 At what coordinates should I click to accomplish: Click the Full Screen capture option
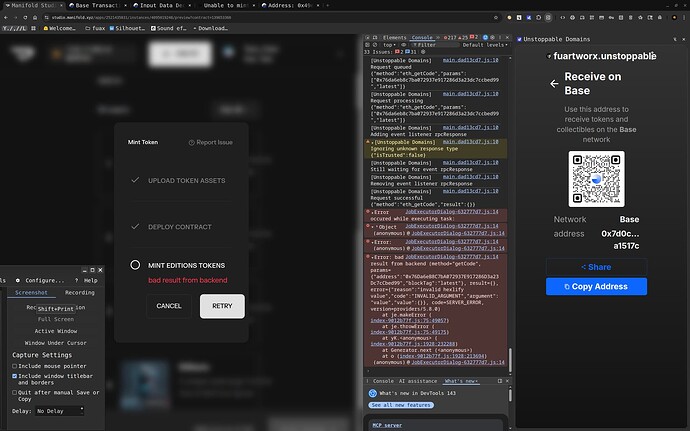(56, 319)
